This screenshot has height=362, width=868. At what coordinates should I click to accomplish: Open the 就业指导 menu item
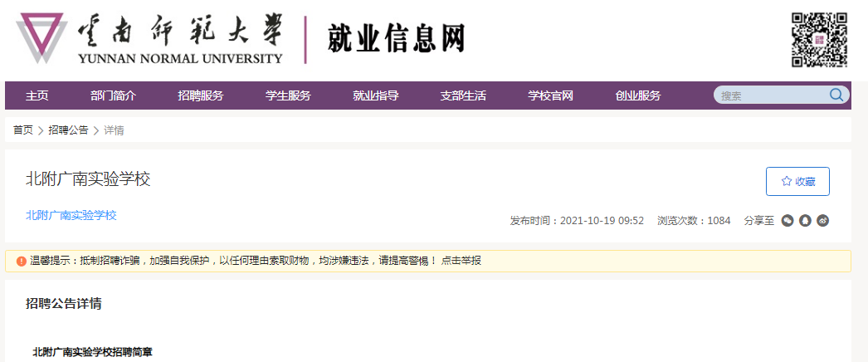tap(376, 95)
